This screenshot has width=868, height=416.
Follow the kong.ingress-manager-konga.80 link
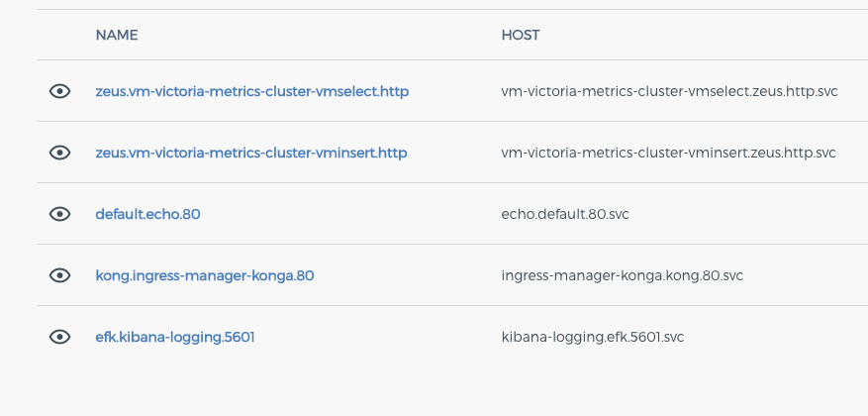[x=205, y=275]
